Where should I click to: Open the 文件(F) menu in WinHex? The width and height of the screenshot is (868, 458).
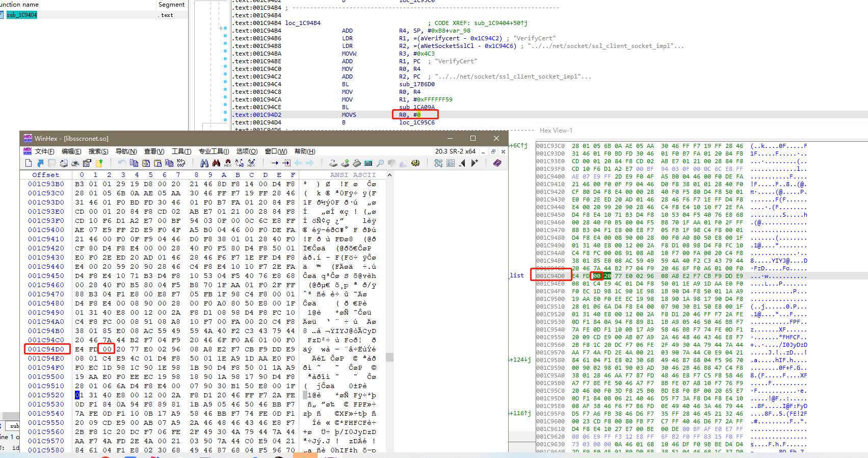click(44, 151)
